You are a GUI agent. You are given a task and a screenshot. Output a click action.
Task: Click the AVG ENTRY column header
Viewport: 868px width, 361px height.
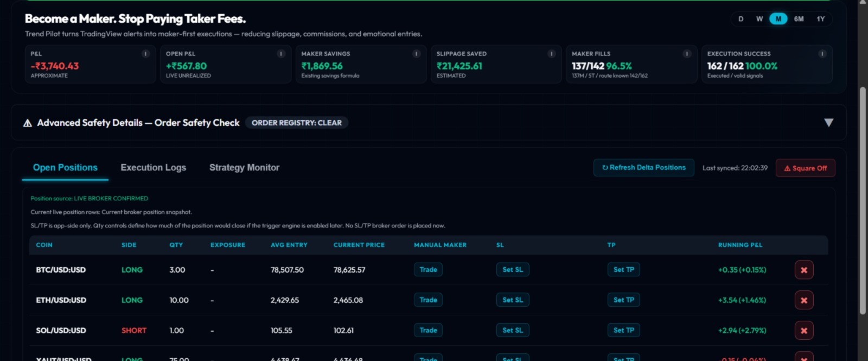[289, 245]
